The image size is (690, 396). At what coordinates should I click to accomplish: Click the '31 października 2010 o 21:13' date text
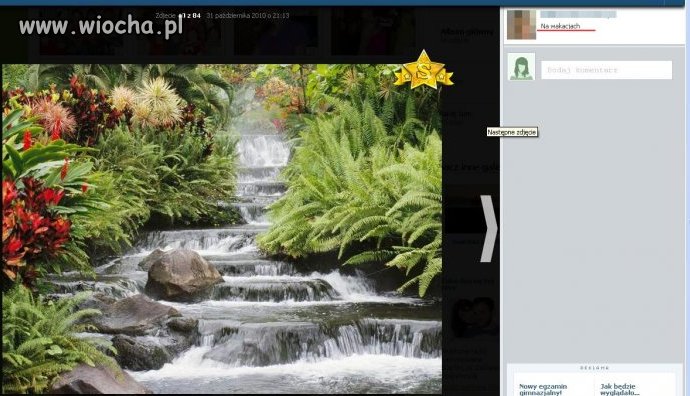pyautogui.click(x=248, y=15)
